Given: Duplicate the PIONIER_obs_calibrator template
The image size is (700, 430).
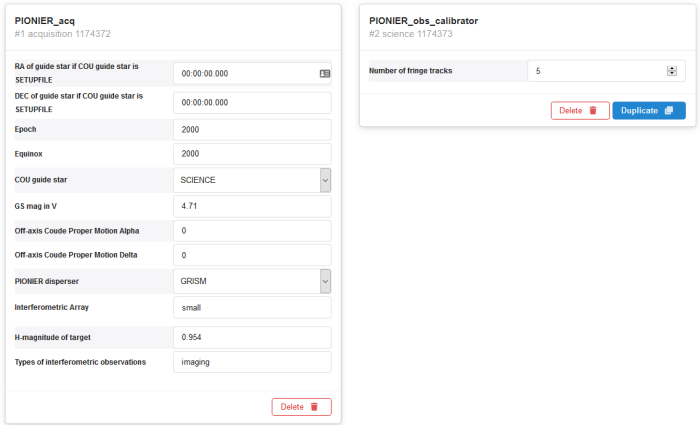Looking at the screenshot, I should 648,110.
